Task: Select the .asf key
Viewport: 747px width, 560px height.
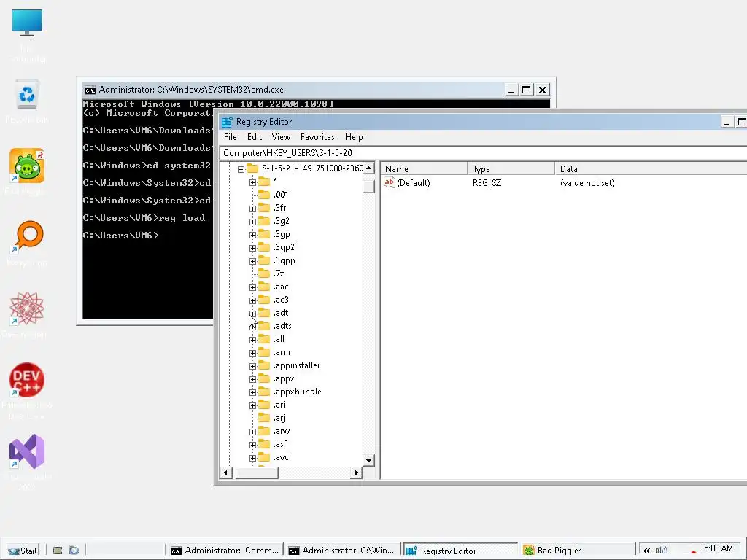Action: click(280, 444)
